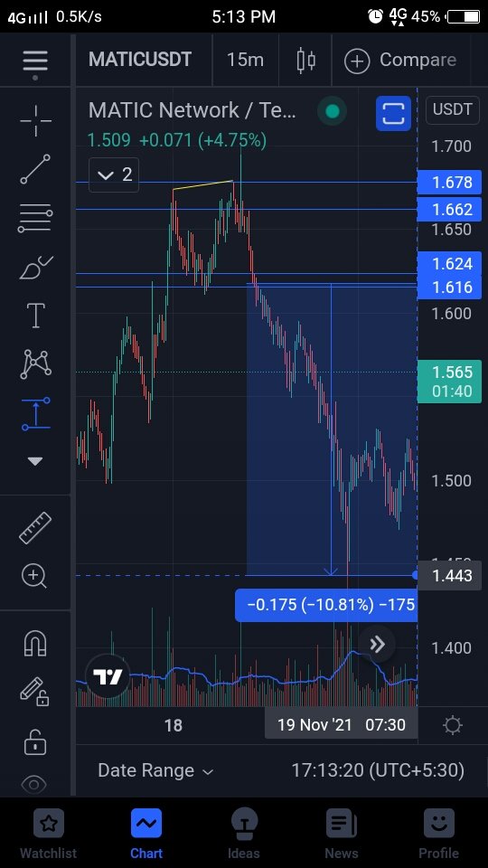Toggle hide all drawings eye icon
488x868 pixels.
click(34, 785)
